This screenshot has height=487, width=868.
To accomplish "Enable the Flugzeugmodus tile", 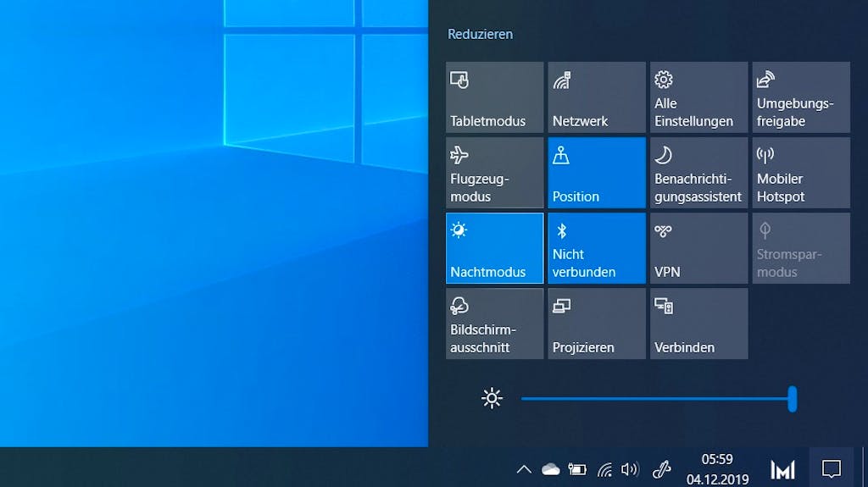I will [x=494, y=173].
